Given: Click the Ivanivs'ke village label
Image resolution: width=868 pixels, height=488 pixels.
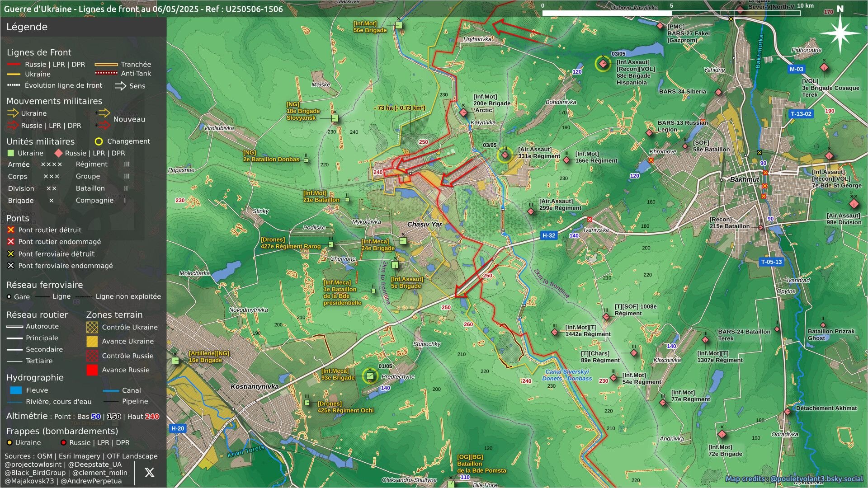Looking at the screenshot, I should tap(596, 230).
